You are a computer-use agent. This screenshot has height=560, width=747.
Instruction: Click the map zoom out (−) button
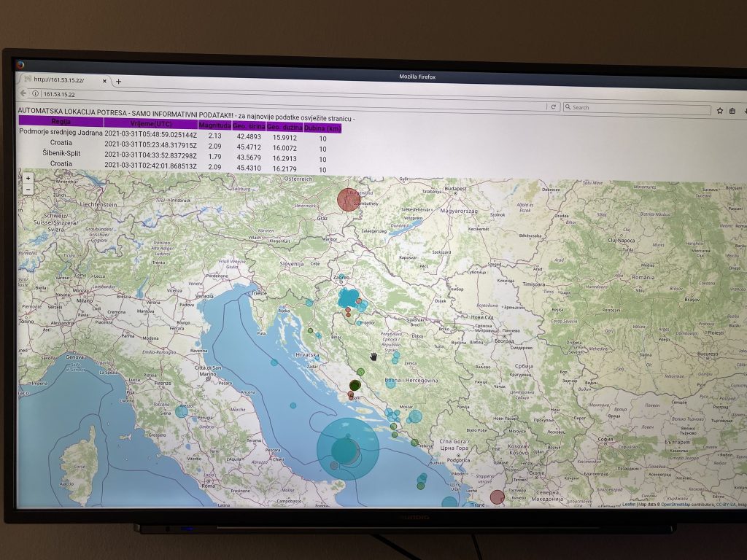[x=28, y=189]
